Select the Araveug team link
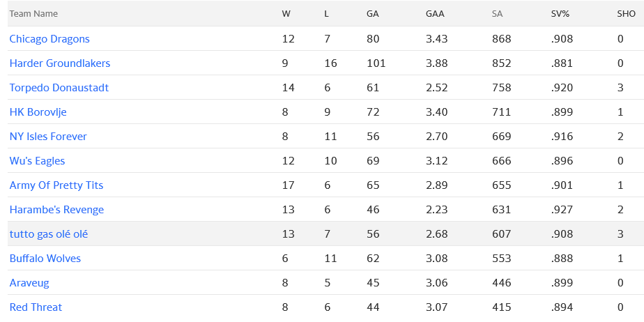 (29, 283)
